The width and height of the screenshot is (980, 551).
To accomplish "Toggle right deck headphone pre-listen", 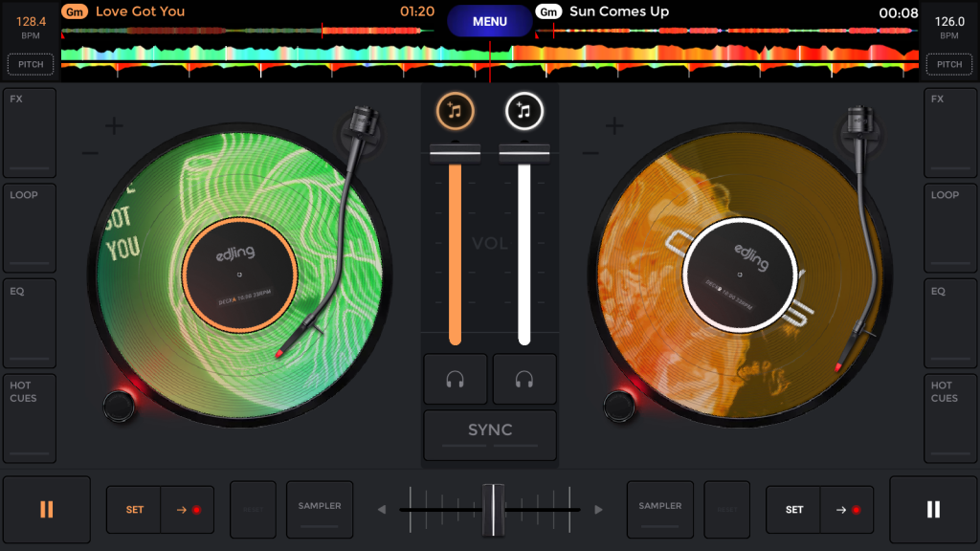I will pyautogui.click(x=524, y=380).
